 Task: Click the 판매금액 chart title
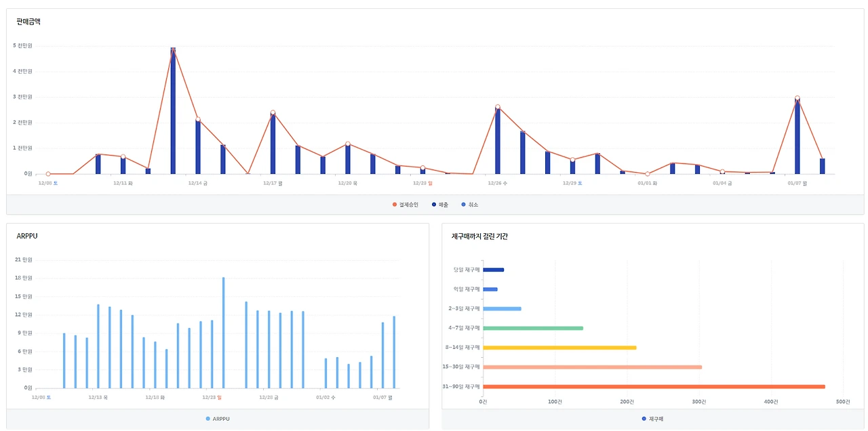click(28, 22)
